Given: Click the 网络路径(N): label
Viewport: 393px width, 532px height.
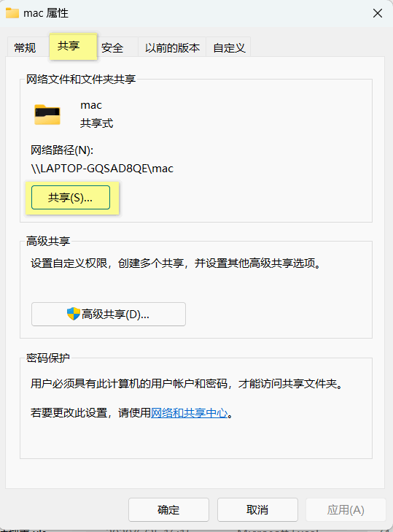Looking at the screenshot, I should point(62,150).
